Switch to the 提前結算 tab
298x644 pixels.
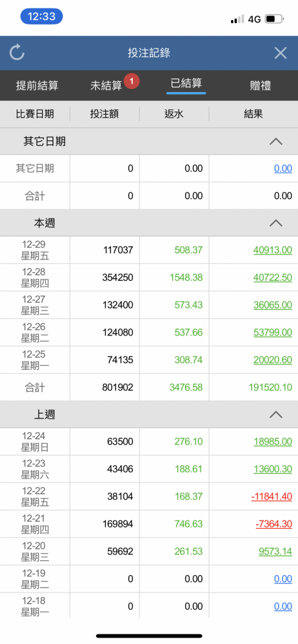click(x=37, y=86)
